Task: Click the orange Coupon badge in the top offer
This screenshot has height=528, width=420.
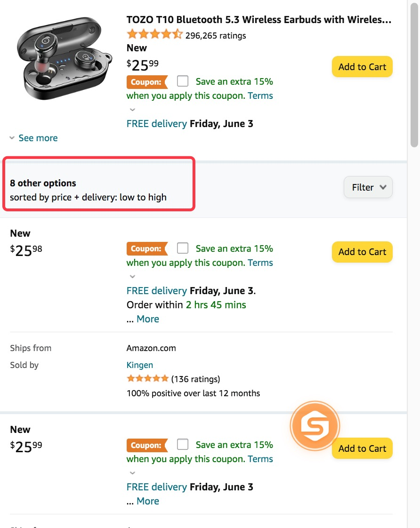Action: (x=146, y=82)
